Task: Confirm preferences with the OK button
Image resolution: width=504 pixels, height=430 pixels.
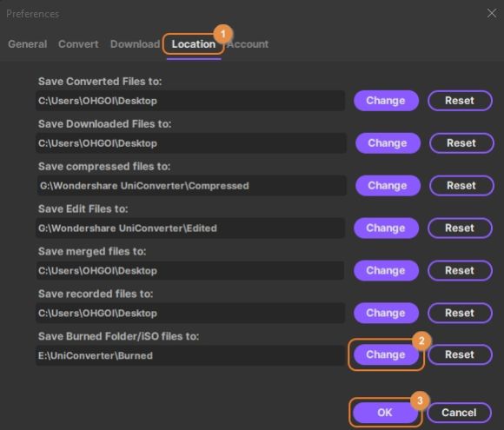Action: coord(385,413)
